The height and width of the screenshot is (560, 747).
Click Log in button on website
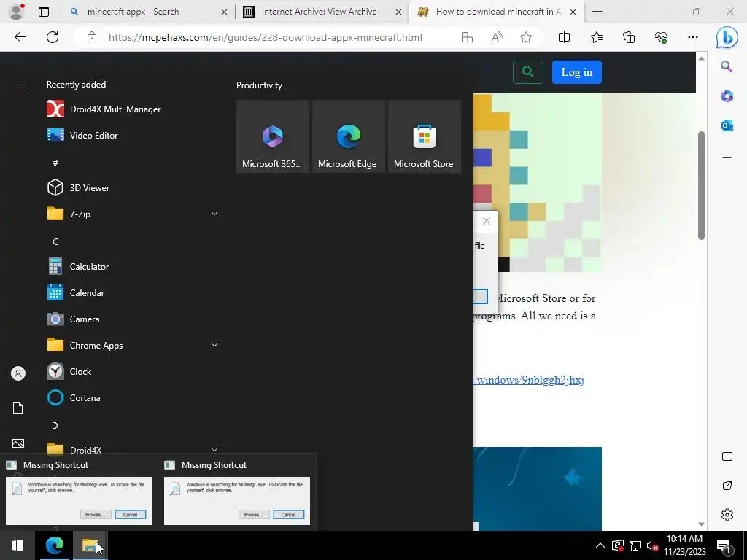[577, 72]
